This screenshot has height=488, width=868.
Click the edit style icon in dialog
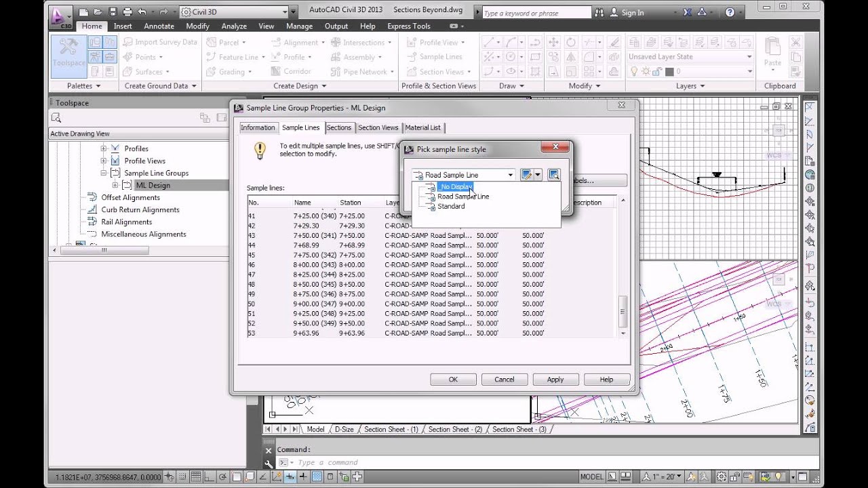(526, 175)
